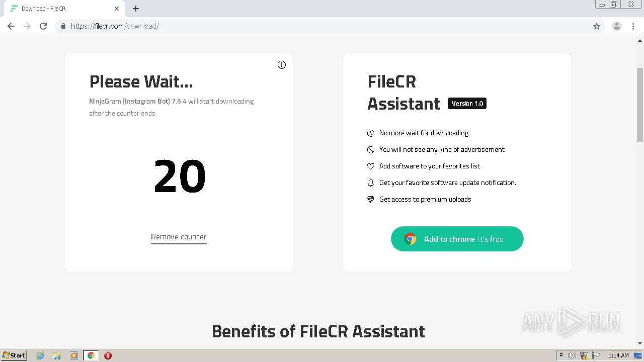
Task: Reload the FileCR download page
Action: point(43,26)
